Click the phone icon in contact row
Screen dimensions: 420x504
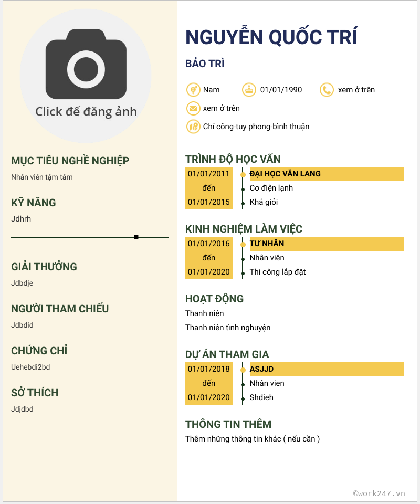pos(327,90)
